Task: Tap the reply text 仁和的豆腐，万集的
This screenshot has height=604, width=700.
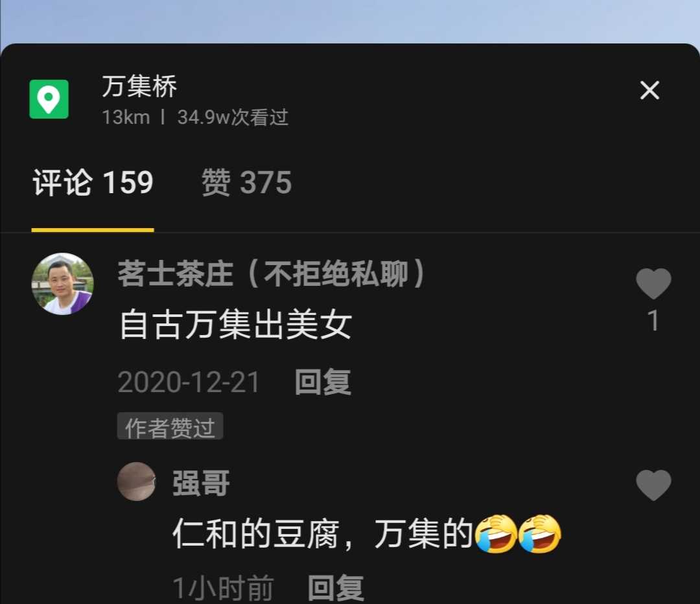Action: coord(323,533)
